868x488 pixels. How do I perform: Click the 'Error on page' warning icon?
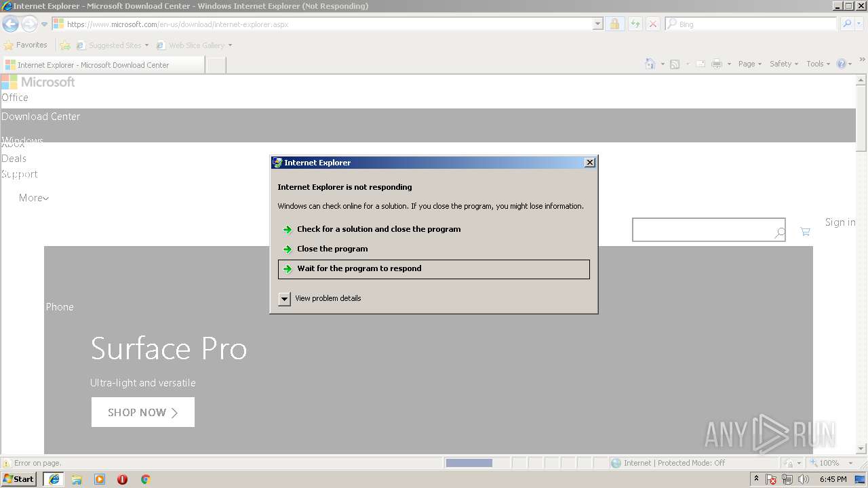[7, 464]
